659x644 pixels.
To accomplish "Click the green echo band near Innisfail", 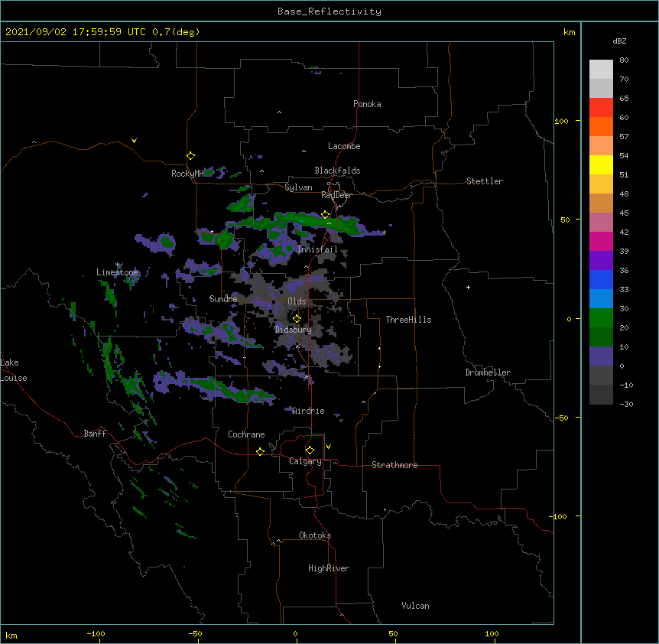I will (307, 222).
